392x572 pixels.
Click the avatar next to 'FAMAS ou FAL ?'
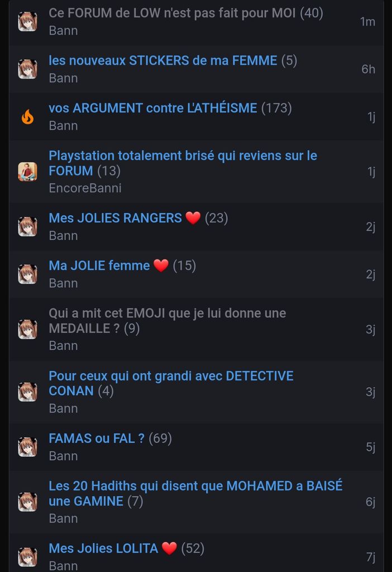click(x=28, y=447)
